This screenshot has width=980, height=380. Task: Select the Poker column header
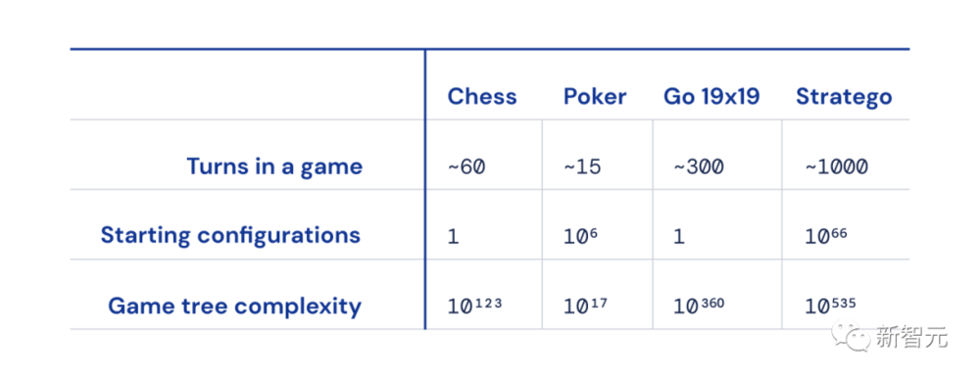click(x=595, y=96)
